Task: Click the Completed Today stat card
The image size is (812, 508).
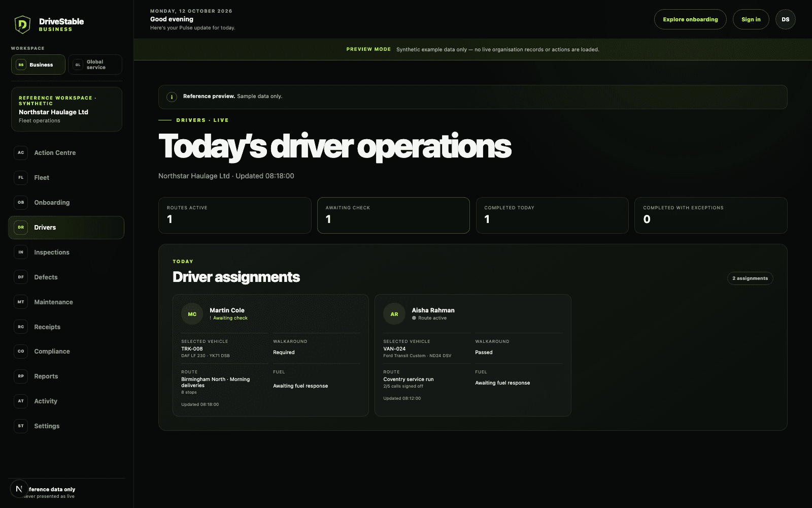Action: pos(552,215)
